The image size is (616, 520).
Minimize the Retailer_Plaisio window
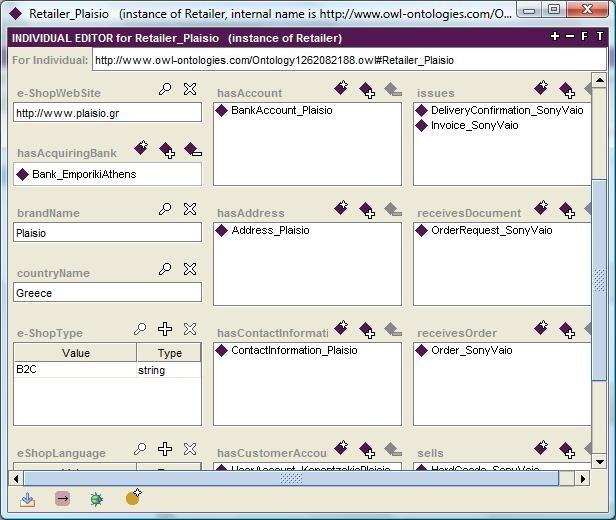pos(529,9)
